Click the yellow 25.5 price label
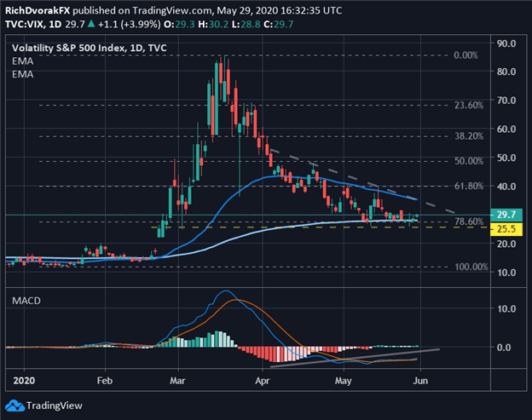532x420 pixels. click(506, 229)
